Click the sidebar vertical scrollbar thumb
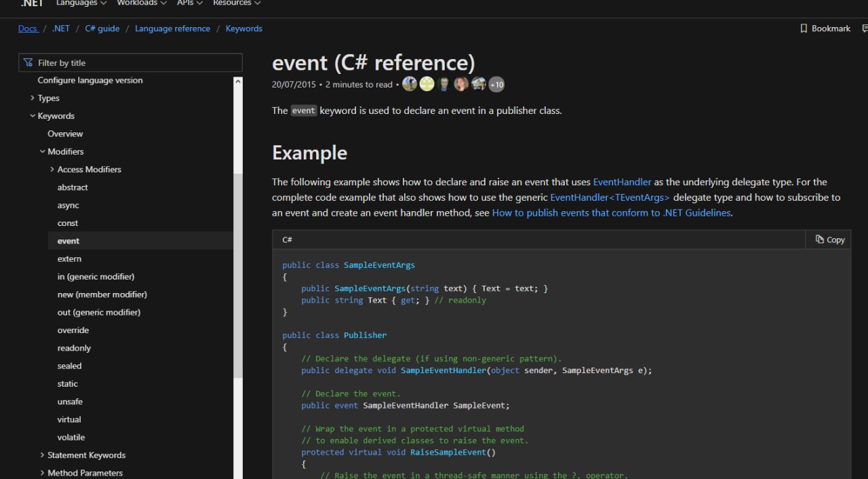The height and width of the screenshot is (479, 868). [x=237, y=276]
